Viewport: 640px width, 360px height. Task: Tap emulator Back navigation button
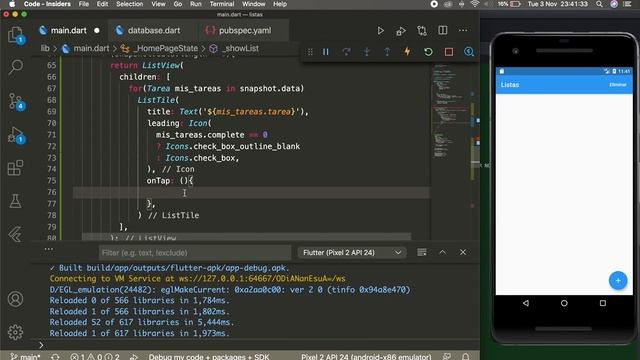click(x=526, y=303)
